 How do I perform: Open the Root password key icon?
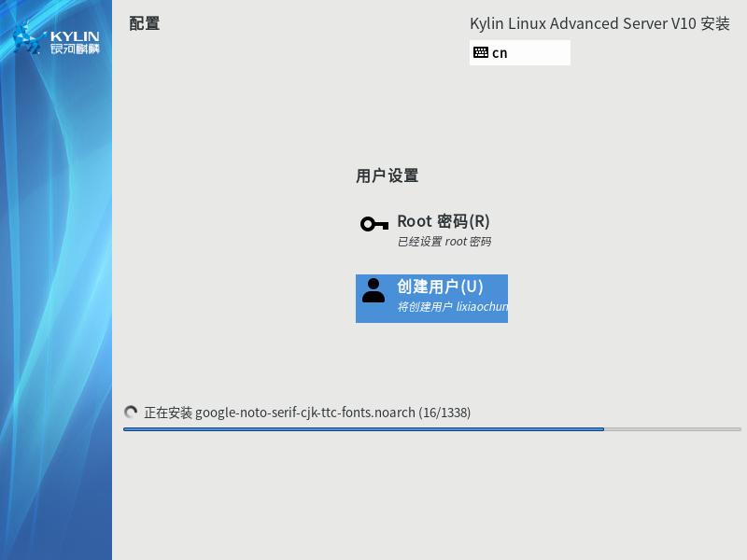coord(374,224)
